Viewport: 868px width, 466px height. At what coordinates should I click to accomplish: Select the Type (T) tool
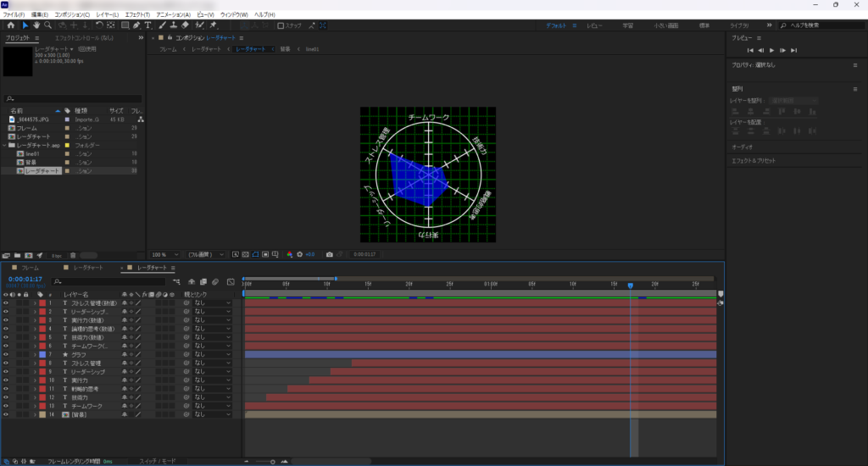147,25
